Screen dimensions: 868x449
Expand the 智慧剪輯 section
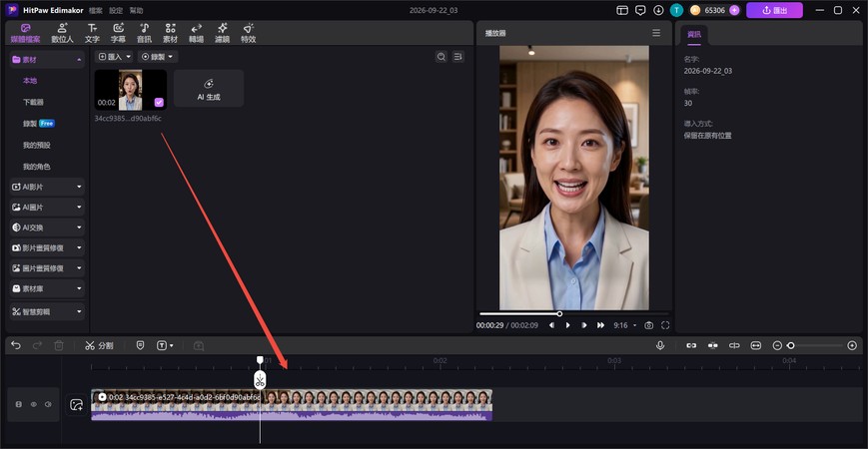[x=47, y=312]
